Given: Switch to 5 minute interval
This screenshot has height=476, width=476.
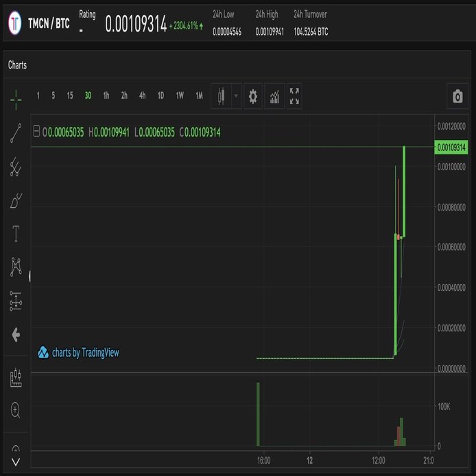Looking at the screenshot, I should pos(53,95).
